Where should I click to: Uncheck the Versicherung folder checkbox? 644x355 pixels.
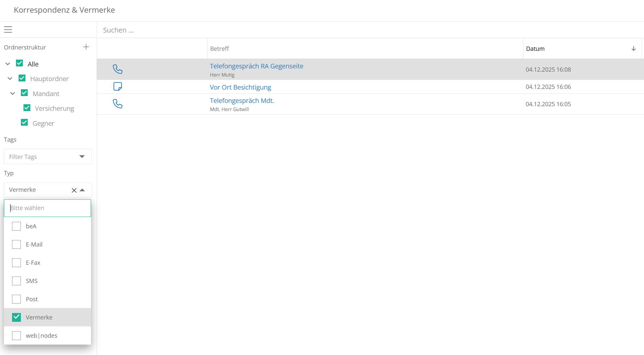click(27, 108)
